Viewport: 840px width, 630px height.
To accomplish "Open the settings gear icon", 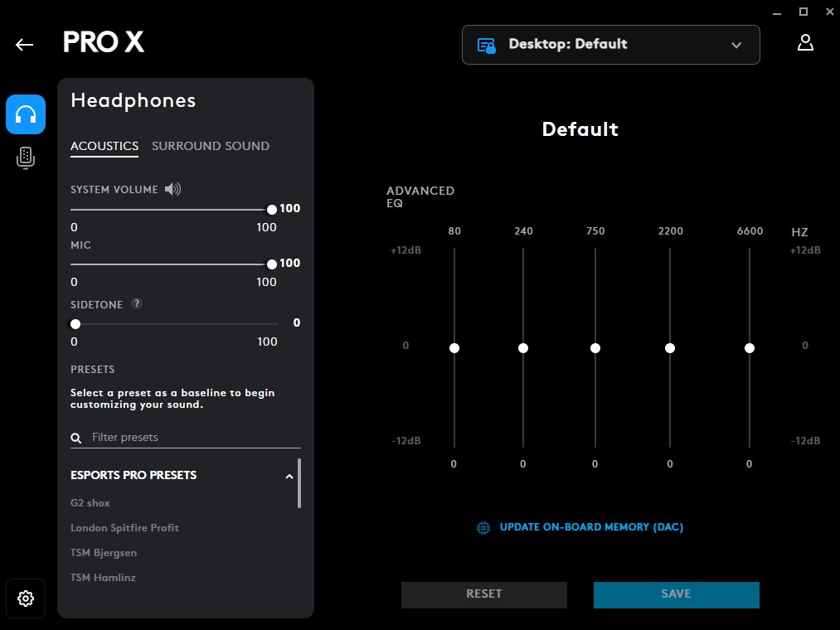I will coord(26,598).
